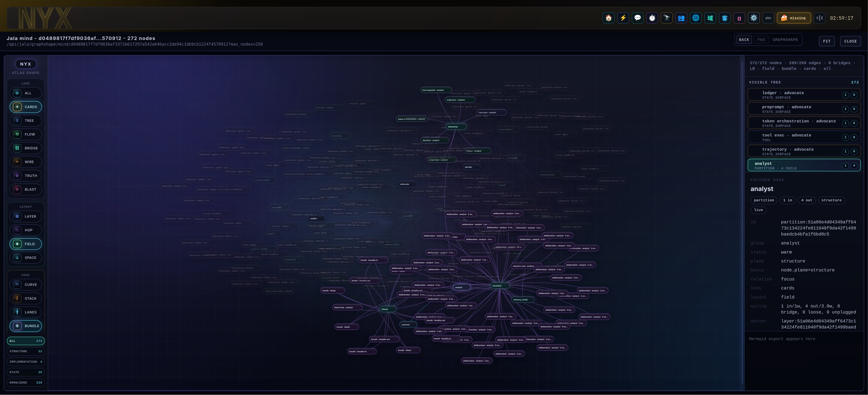Click the 'bleed note · analyst' node
The width and height of the screenshot is (868, 395).
(347, 307)
